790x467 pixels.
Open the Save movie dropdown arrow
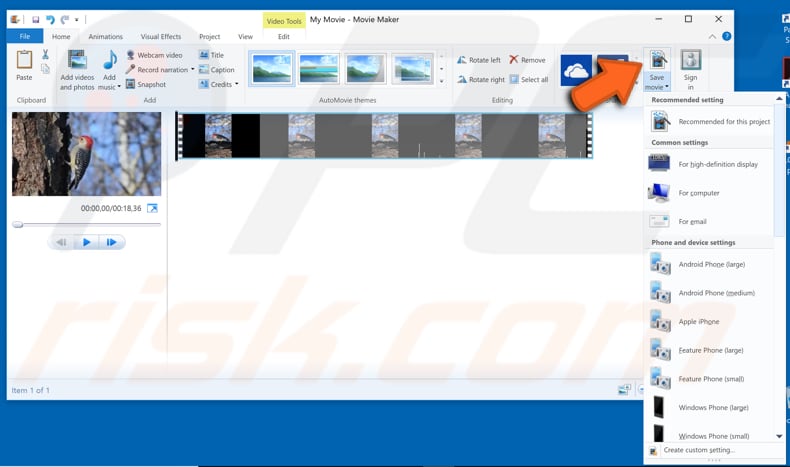667,87
